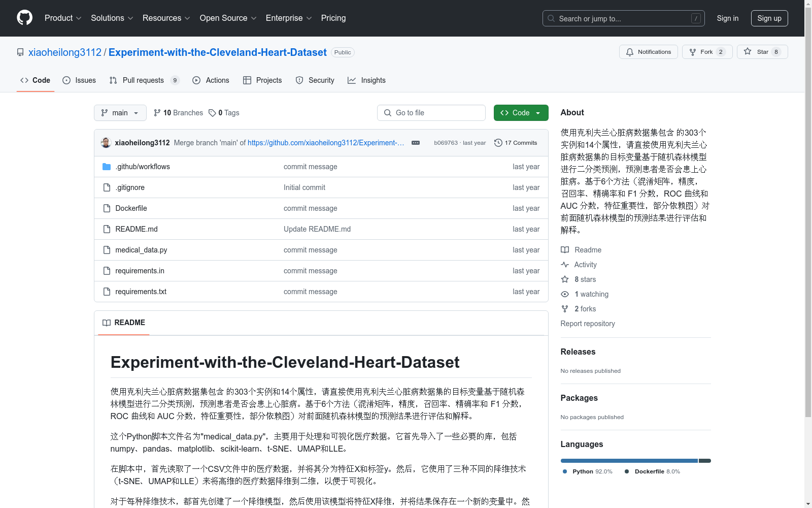Viewport: 812px width, 508px height.
Task: Open the Solutions dropdown menu
Action: (112, 18)
